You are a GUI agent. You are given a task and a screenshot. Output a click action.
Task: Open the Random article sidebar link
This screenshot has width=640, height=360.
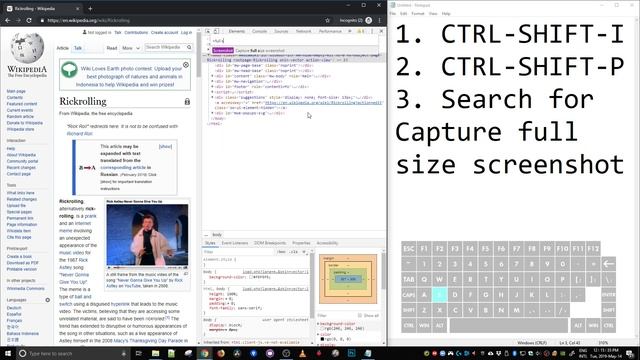(20, 117)
